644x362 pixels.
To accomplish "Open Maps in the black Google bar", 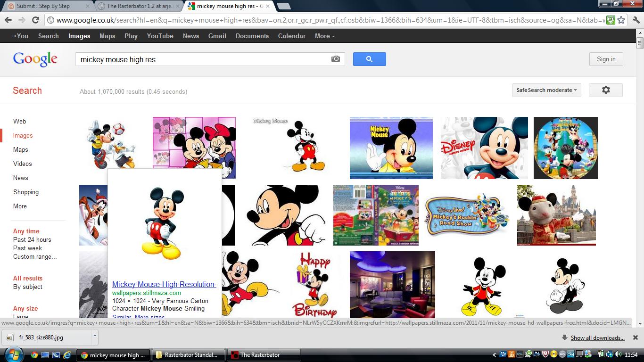I will [x=107, y=36].
